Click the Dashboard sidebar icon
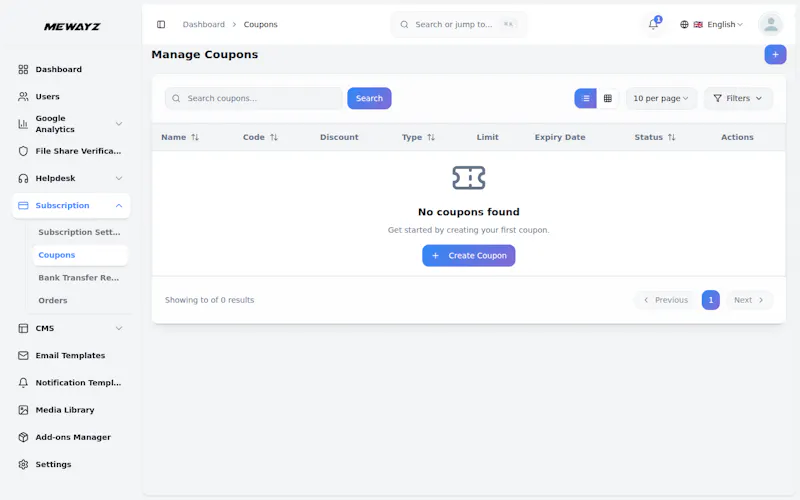 (x=23, y=69)
